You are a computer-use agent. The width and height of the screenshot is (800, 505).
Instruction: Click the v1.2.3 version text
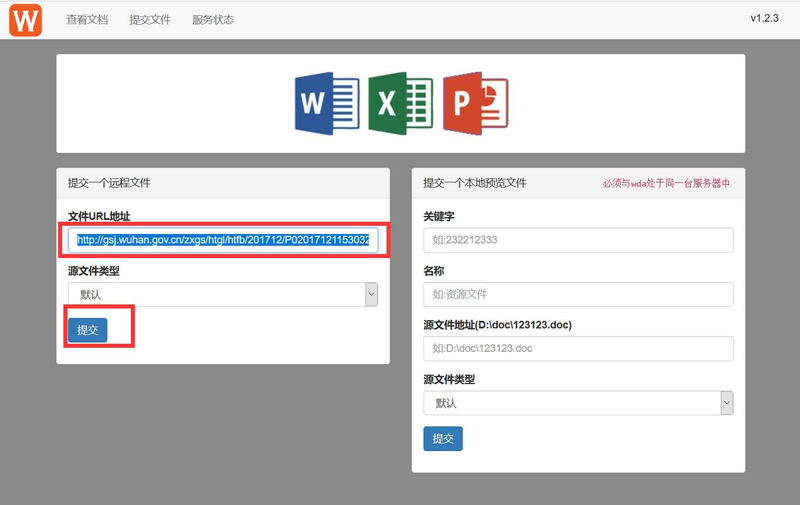point(764,18)
